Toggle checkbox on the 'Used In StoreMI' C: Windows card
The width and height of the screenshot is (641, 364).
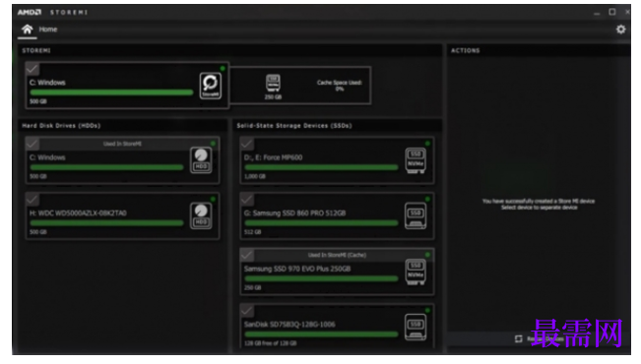[32, 144]
